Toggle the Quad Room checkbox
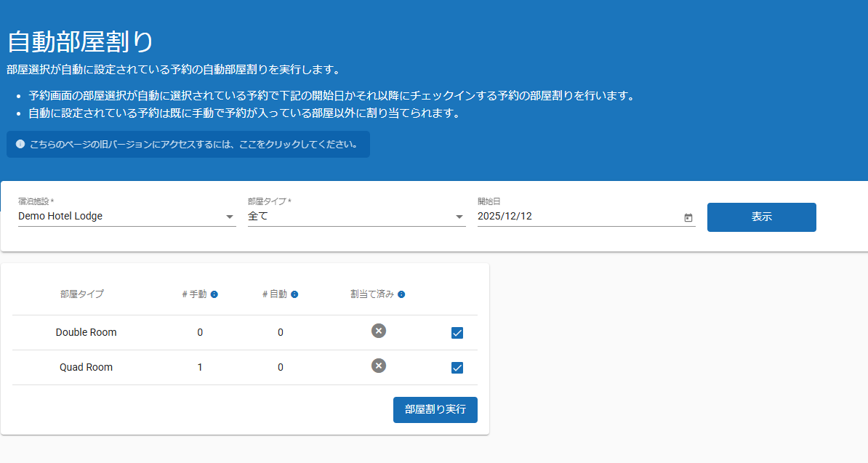This screenshot has height=463, width=868. [457, 368]
